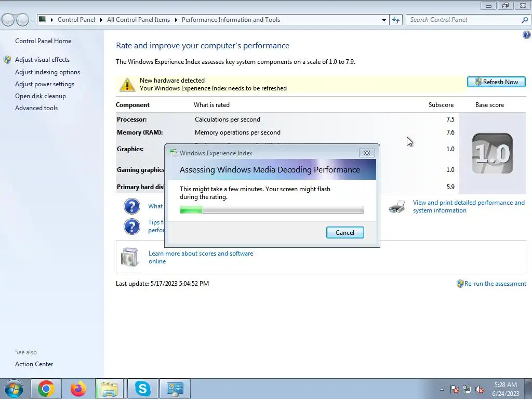
Task: Click question icon beside 'What' link
Action: 131,206
